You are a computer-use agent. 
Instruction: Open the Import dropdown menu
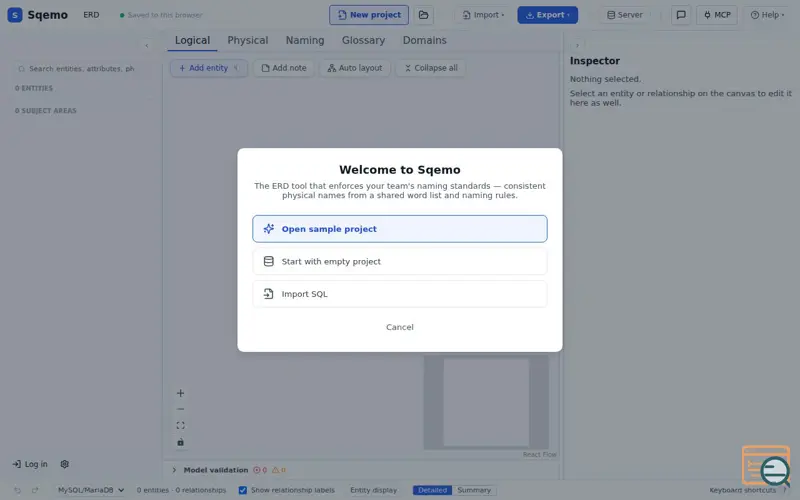[x=483, y=15]
